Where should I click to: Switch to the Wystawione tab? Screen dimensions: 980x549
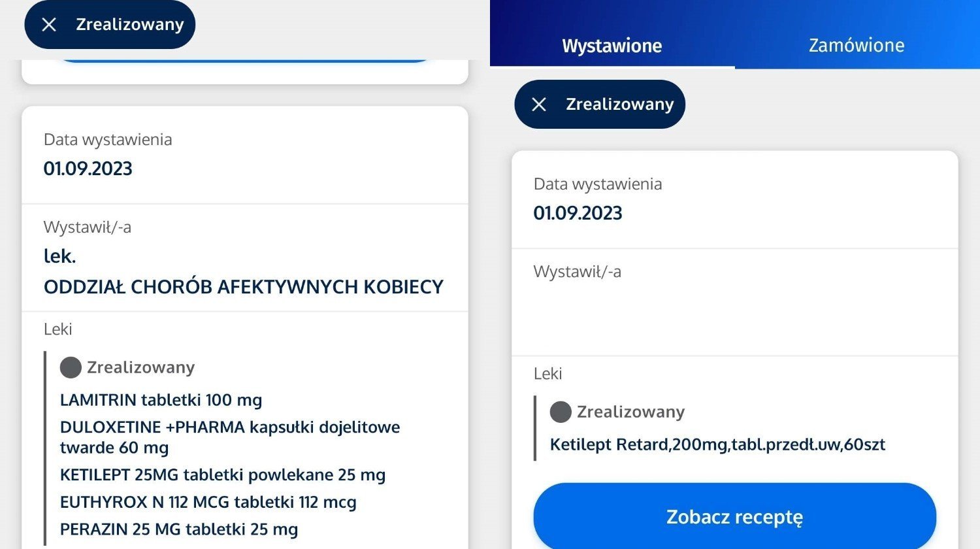coord(612,45)
